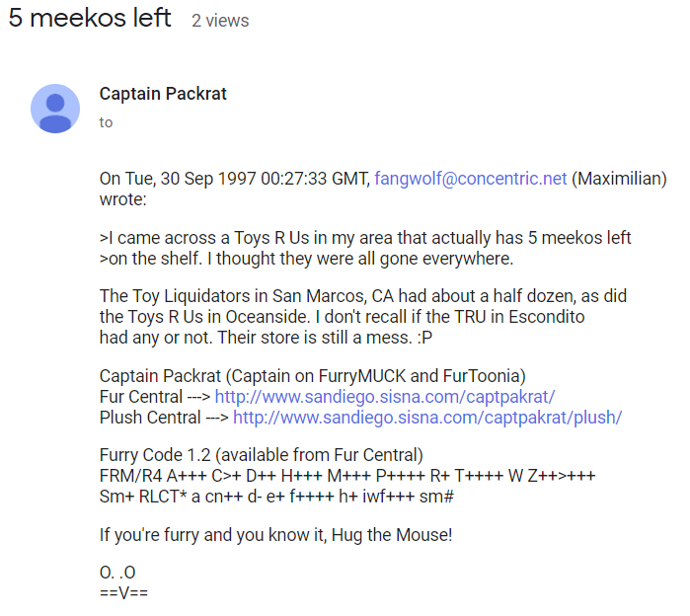The width and height of the screenshot is (690, 616).
Task: Click the Toy Liquidators in San Marcos sentence
Action: [363, 296]
